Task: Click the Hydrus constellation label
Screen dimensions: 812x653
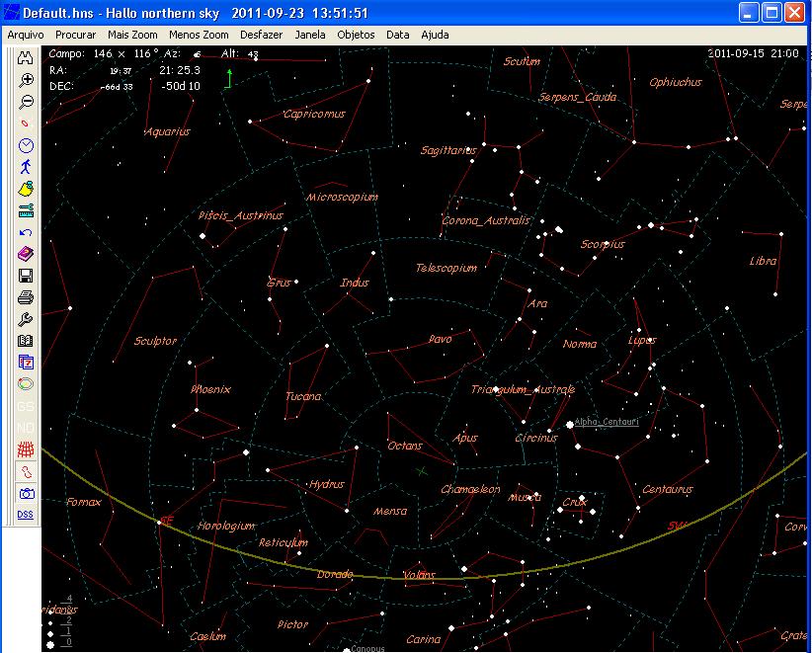Action: [x=327, y=484]
